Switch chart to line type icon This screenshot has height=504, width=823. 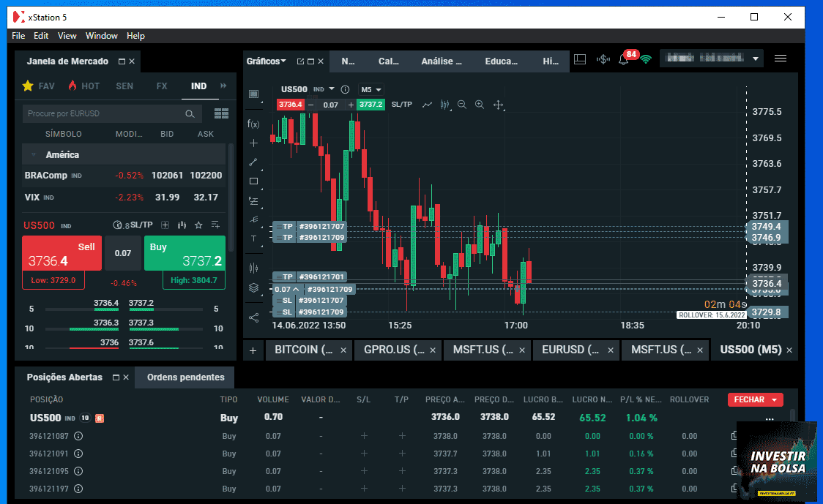(x=428, y=105)
